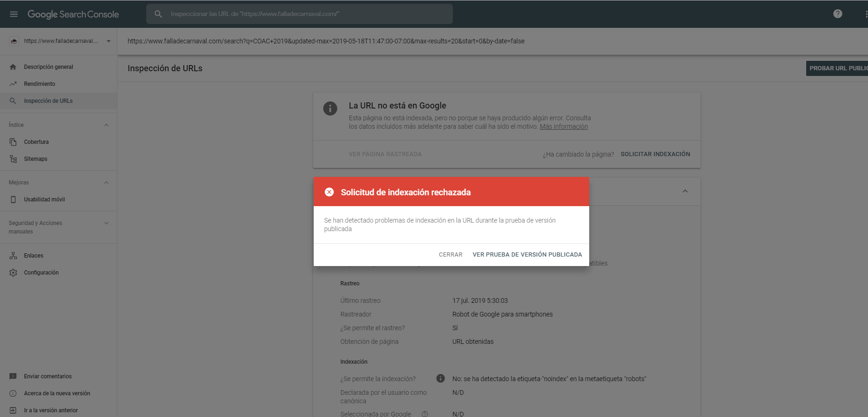Click Acerca de la nueva versión
868x417 pixels.
click(x=57, y=393)
